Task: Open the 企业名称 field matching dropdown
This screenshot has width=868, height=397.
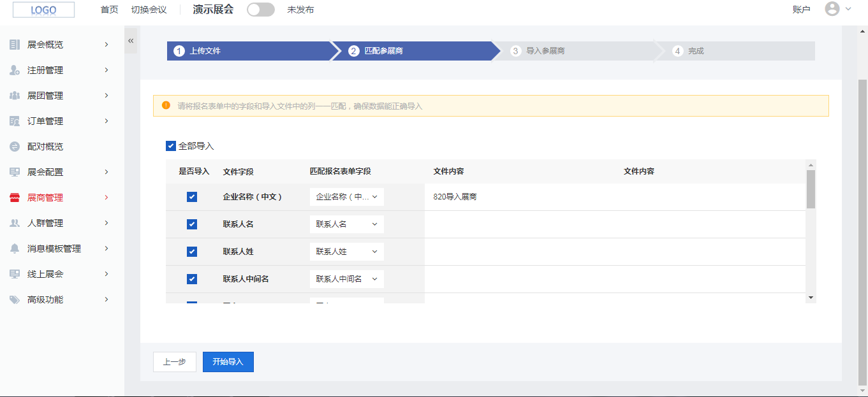Action: click(346, 197)
